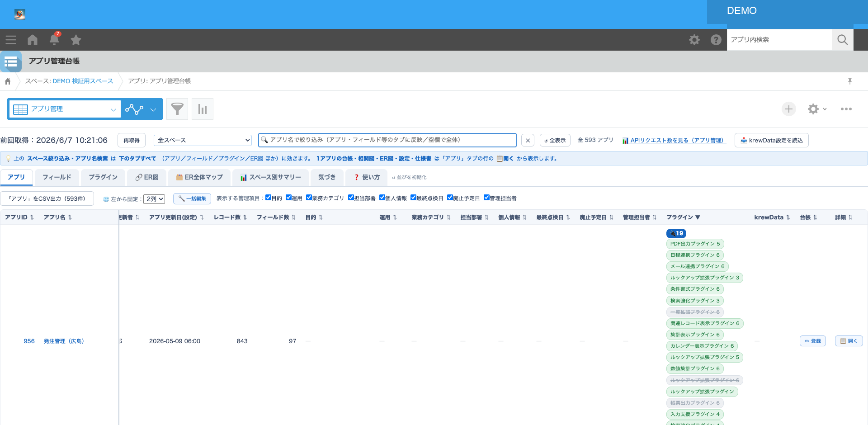Click the 登録 button for app 956

point(813,341)
